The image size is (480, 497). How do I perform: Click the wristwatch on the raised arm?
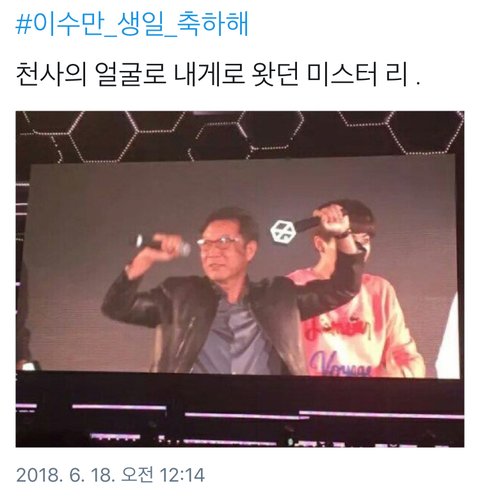(345, 233)
